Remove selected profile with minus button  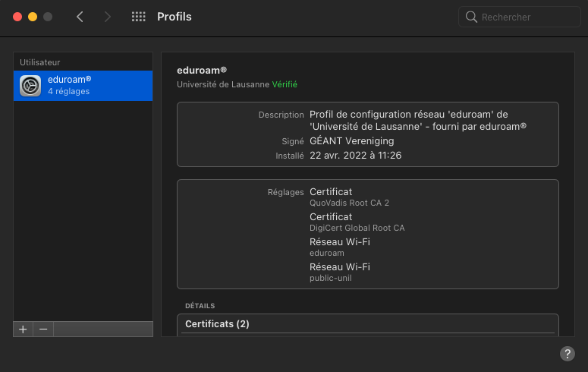pyautogui.click(x=43, y=329)
